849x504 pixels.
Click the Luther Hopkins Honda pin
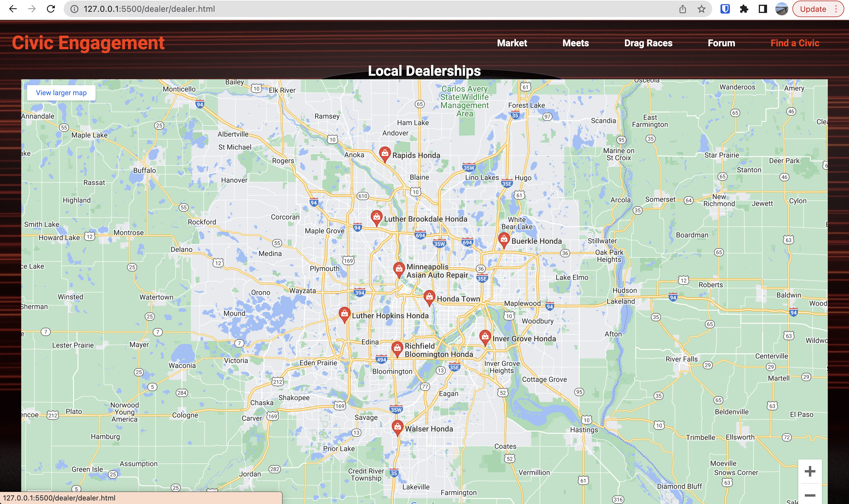(344, 314)
